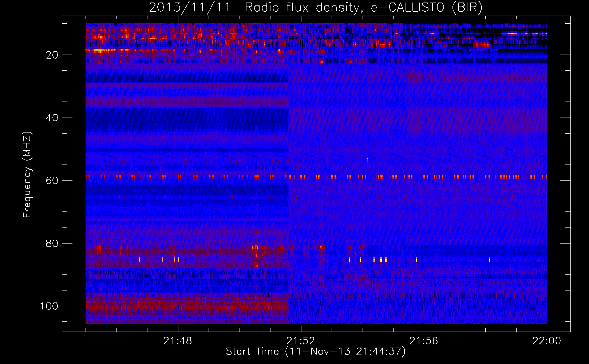Click the 60 frequency tick label
This screenshot has height=364, width=589.
pyautogui.click(x=52, y=181)
